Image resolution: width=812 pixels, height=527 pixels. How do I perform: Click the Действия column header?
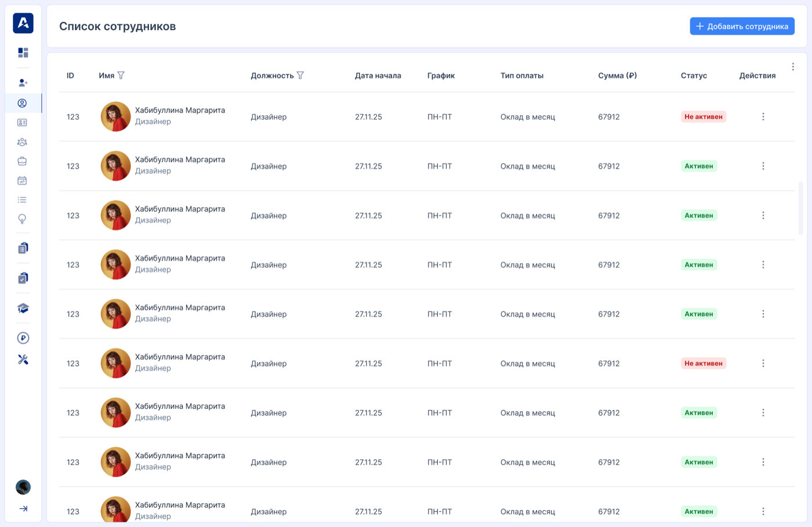[x=757, y=75]
